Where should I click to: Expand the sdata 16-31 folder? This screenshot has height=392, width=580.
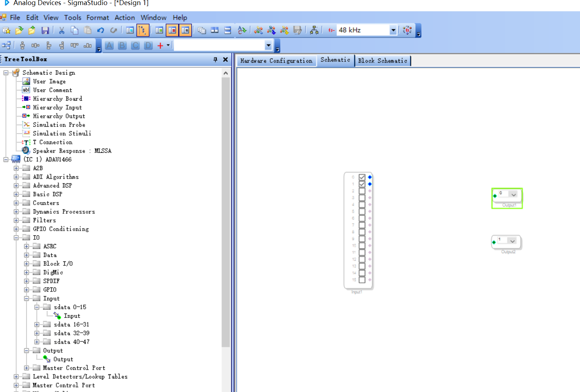pyautogui.click(x=37, y=324)
